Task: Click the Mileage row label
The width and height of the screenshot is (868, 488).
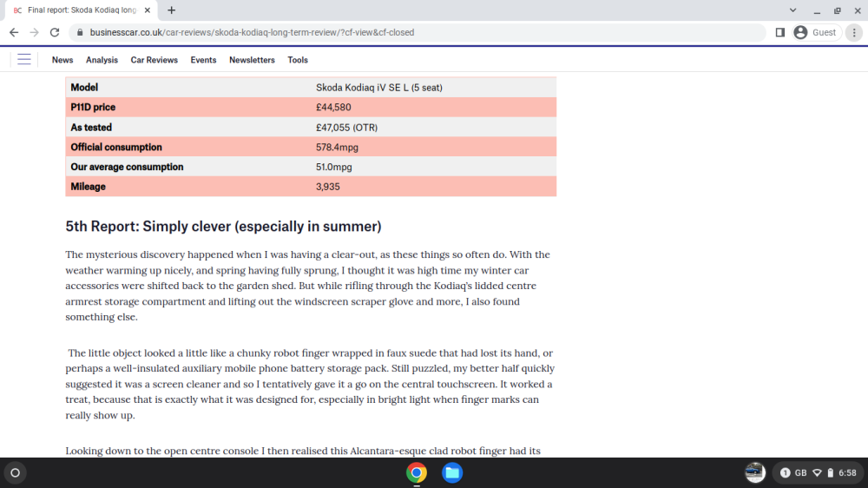Action: tap(88, 187)
